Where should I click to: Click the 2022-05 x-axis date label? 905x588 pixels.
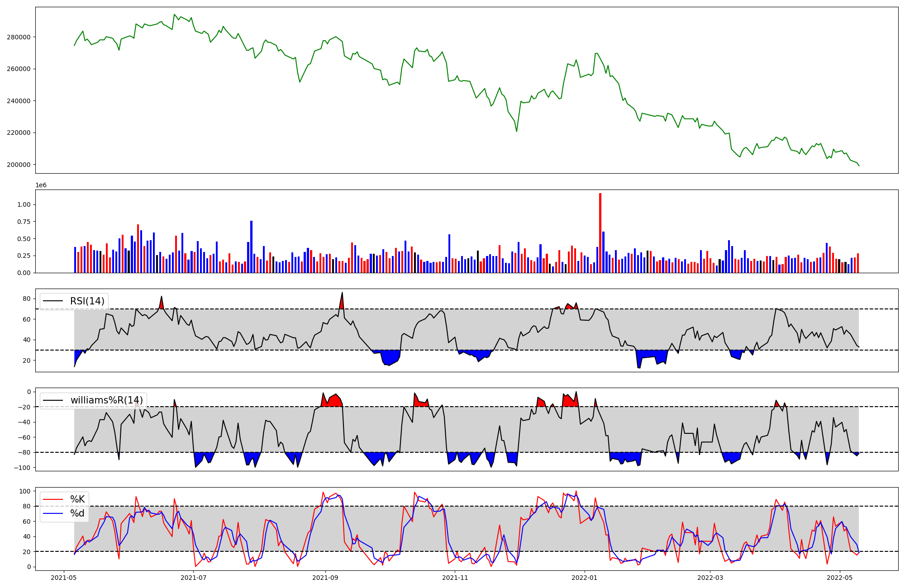840,578
